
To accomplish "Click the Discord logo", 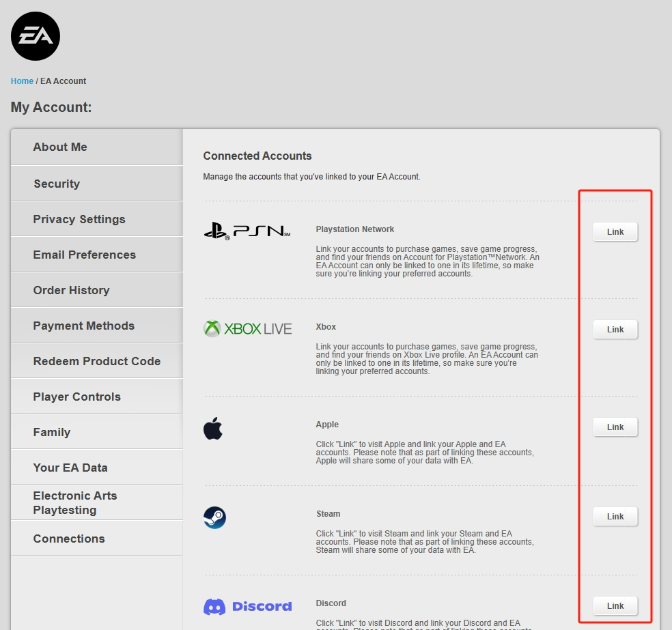I will tap(248, 606).
